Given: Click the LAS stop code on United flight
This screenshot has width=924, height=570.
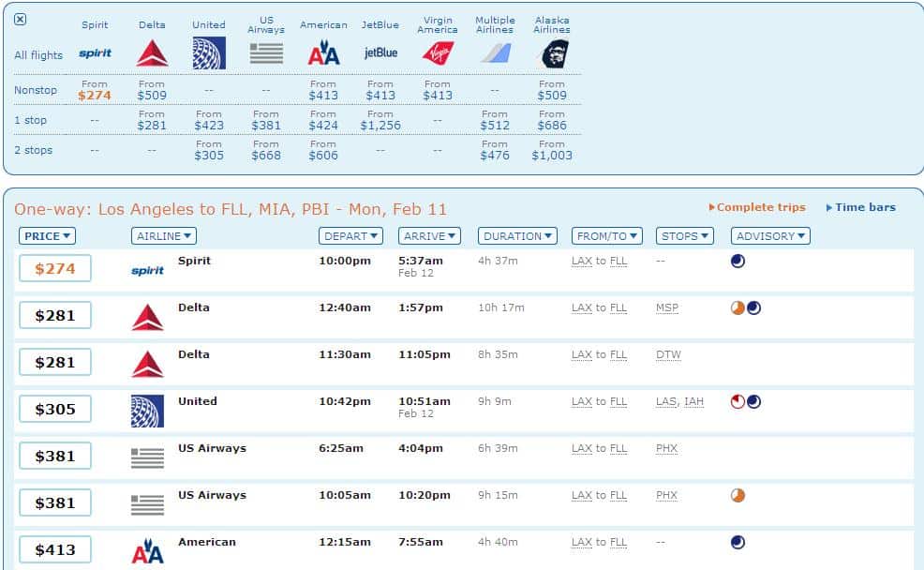Looking at the screenshot, I should pos(666,401).
